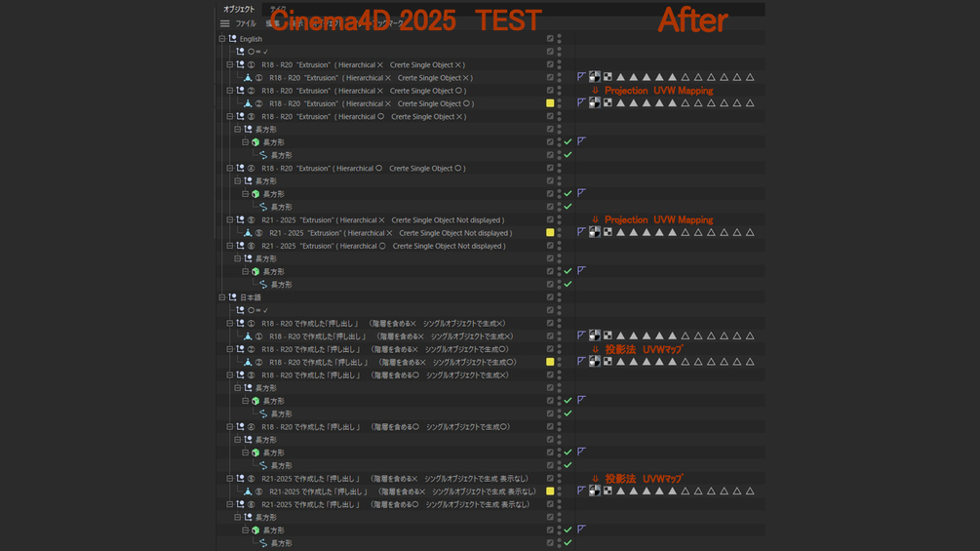Collapse English ① R18 - R20 null group
The image size is (980, 551).
pos(229,64)
